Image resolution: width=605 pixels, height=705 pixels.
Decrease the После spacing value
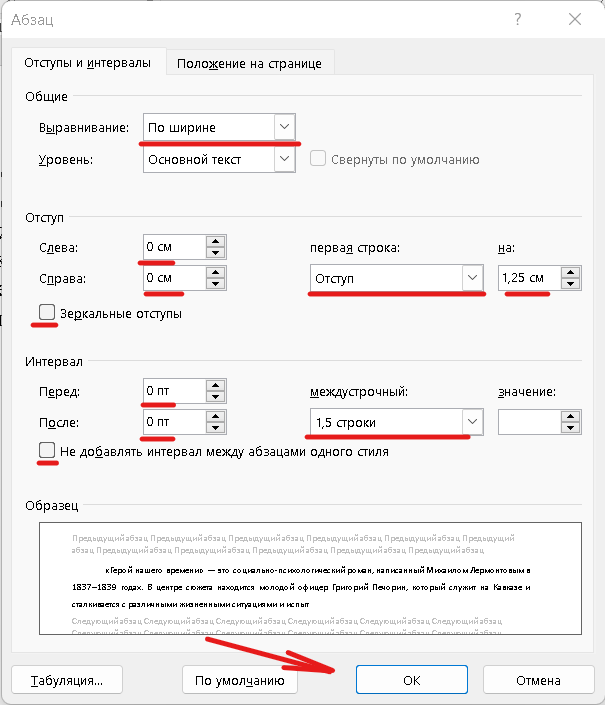(x=216, y=428)
